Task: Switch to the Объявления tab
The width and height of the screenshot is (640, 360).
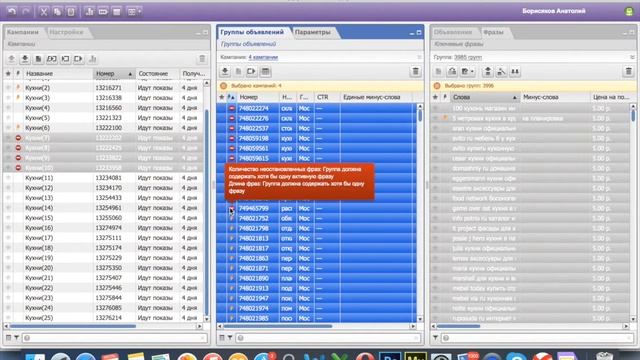Action: (453, 32)
